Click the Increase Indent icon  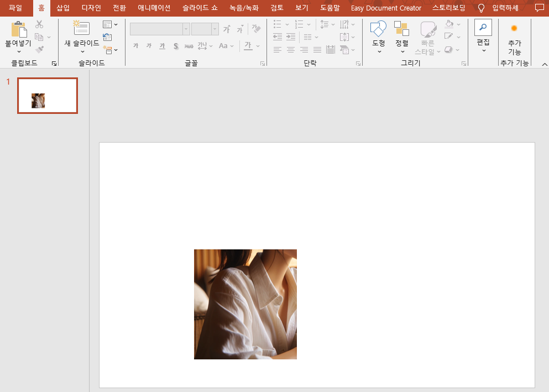click(291, 36)
